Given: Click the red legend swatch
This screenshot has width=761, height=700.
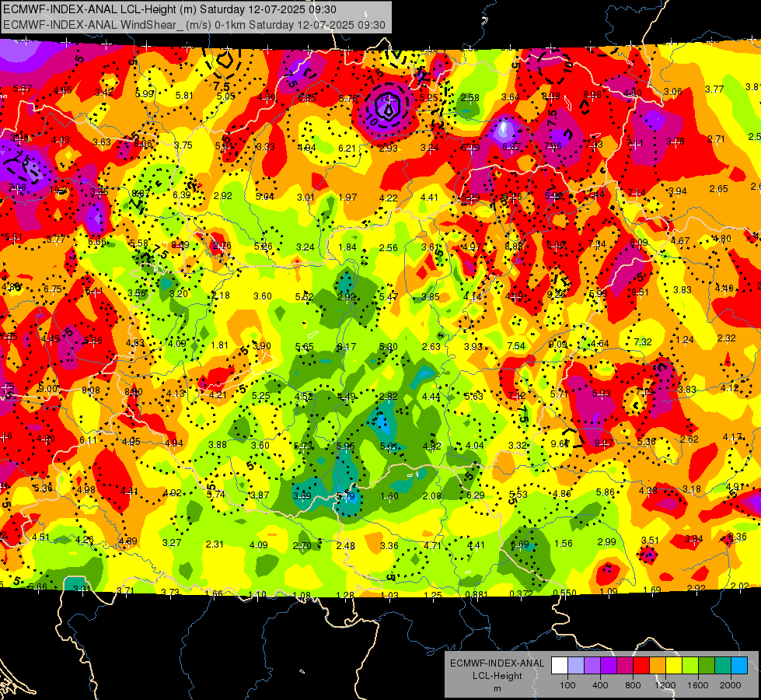Looking at the screenshot, I should pyautogui.click(x=641, y=666).
